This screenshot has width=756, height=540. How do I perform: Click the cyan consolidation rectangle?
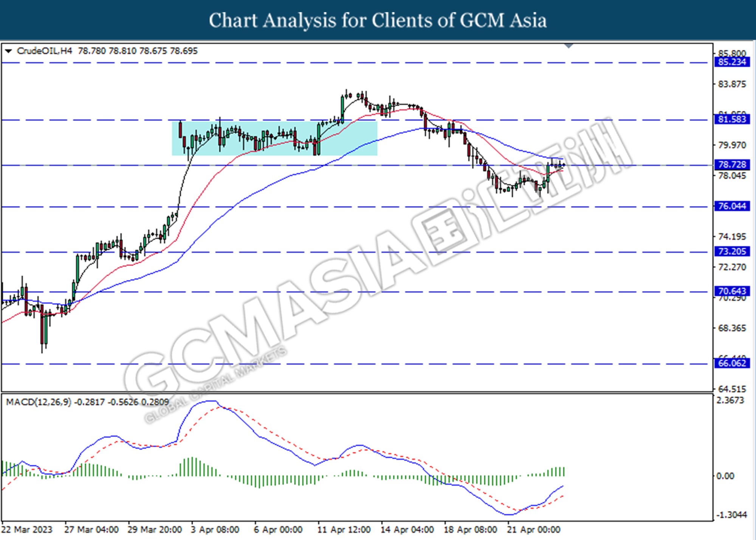click(x=274, y=138)
